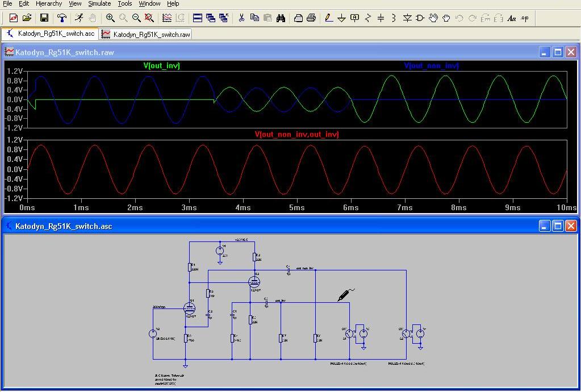The width and height of the screenshot is (581, 392).
Task: Click the Autorange waveform icon
Action: pyautogui.click(x=167, y=18)
